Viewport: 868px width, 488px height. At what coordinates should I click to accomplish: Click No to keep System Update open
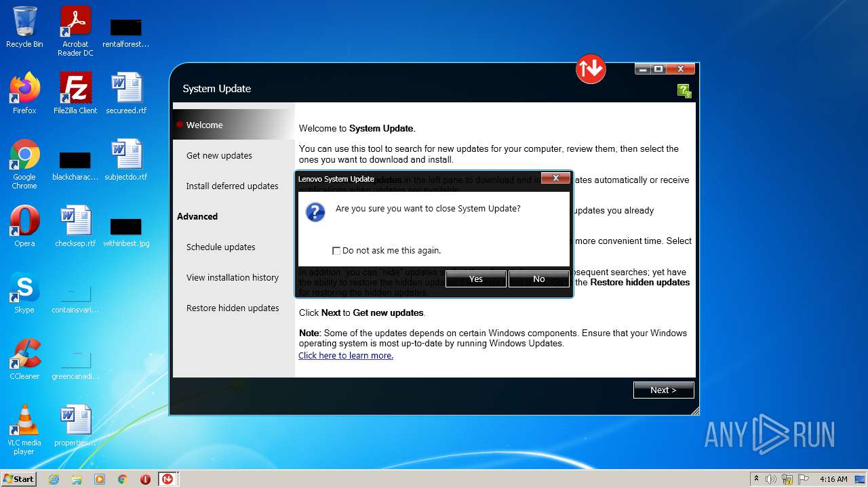[x=539, y=279]
